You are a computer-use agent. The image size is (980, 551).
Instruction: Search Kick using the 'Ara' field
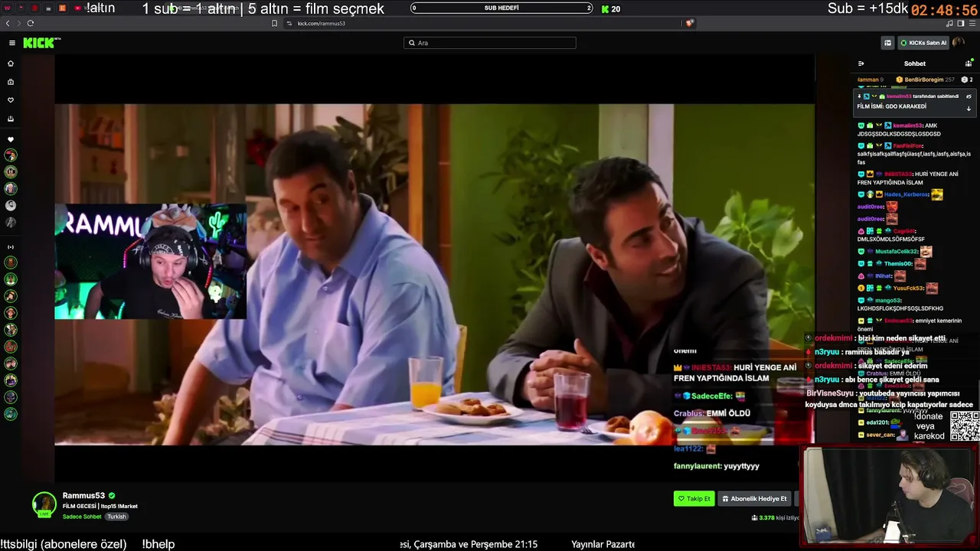[490, 43]
